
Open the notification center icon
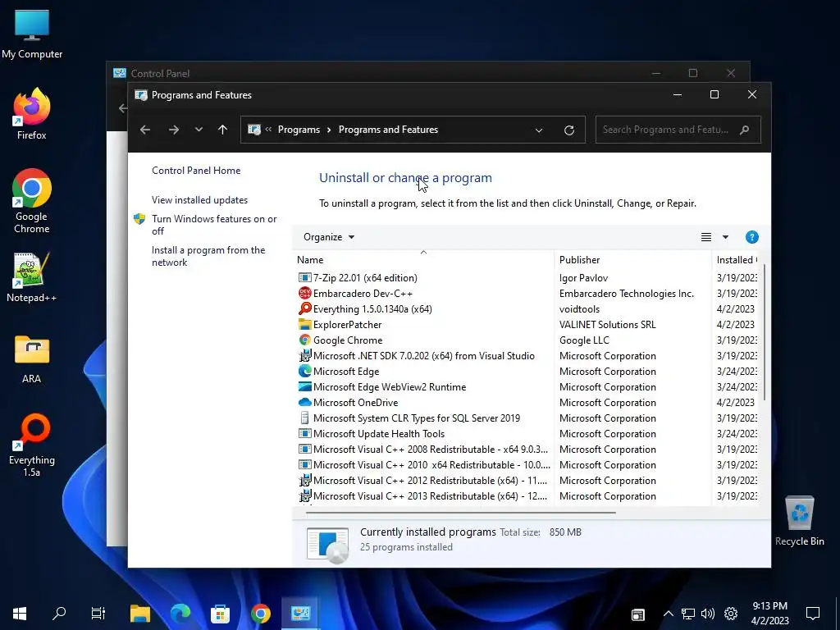coord(813,614)
